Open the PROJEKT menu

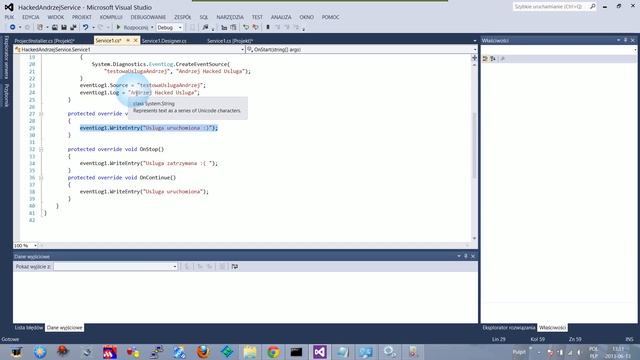(82, 17)
